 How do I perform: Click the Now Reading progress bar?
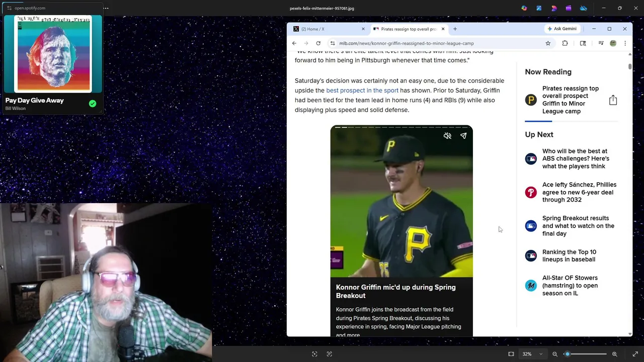point(571,121)
